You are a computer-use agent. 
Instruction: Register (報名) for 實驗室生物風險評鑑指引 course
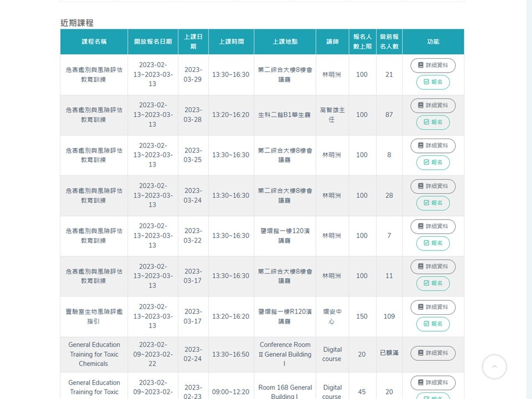[433, 324]
